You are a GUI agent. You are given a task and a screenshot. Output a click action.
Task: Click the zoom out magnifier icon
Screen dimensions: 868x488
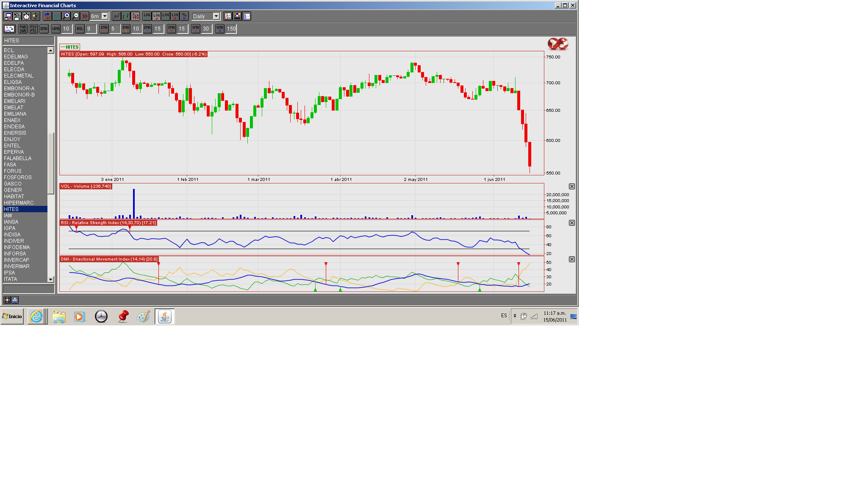coord(75,16)
